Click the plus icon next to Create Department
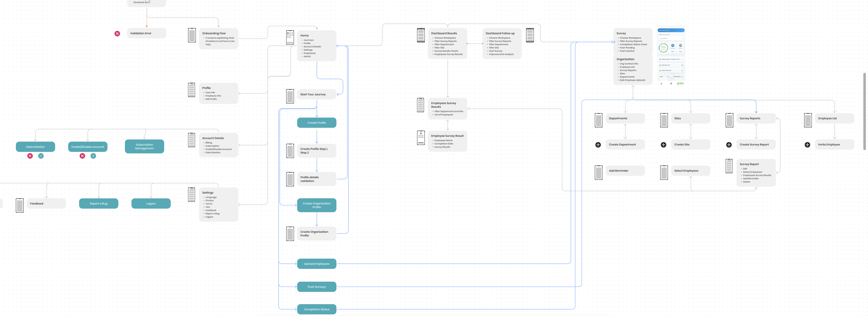 click(598, 145)
